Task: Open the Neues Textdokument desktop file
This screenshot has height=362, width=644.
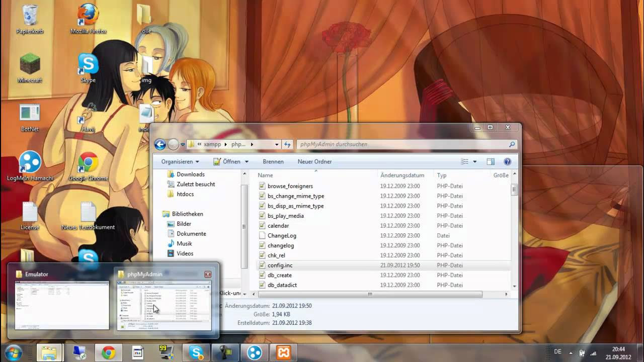Action: [88, 215]
